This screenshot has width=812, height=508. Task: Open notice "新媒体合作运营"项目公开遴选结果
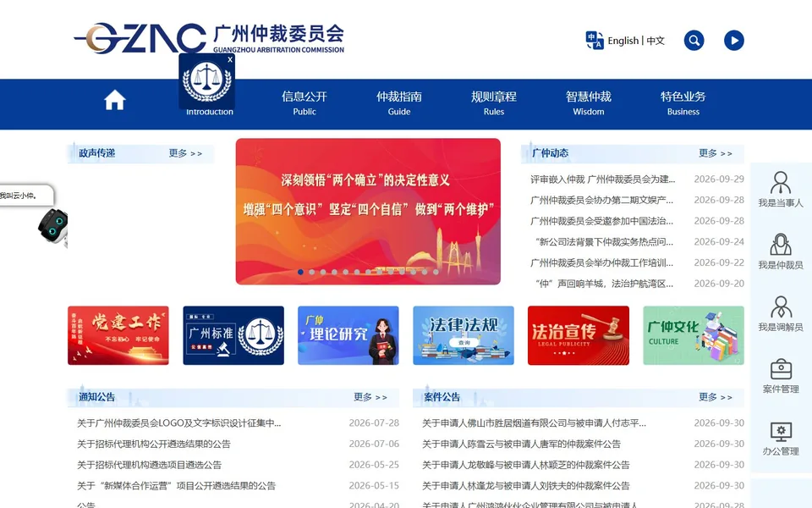click(176, 486)
